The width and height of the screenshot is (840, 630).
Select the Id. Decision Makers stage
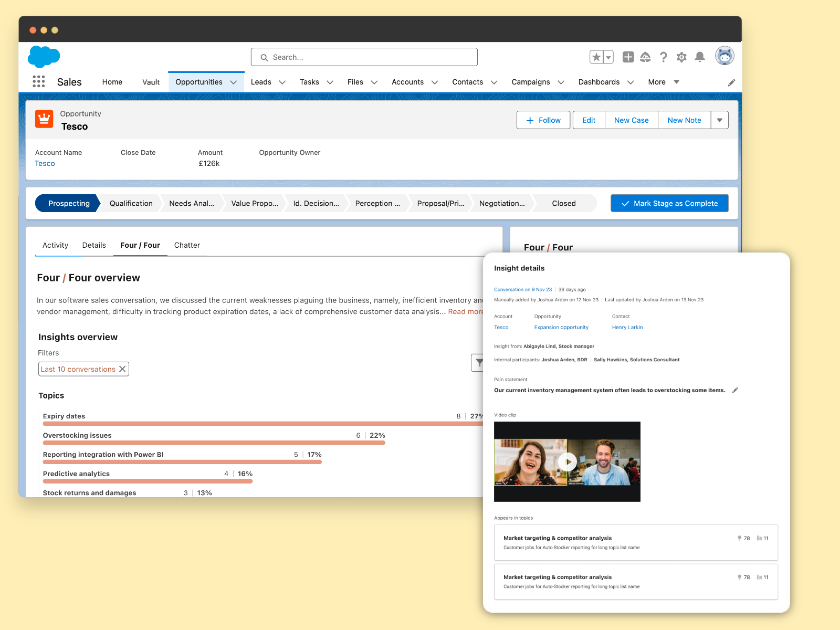tap(316, 203)
